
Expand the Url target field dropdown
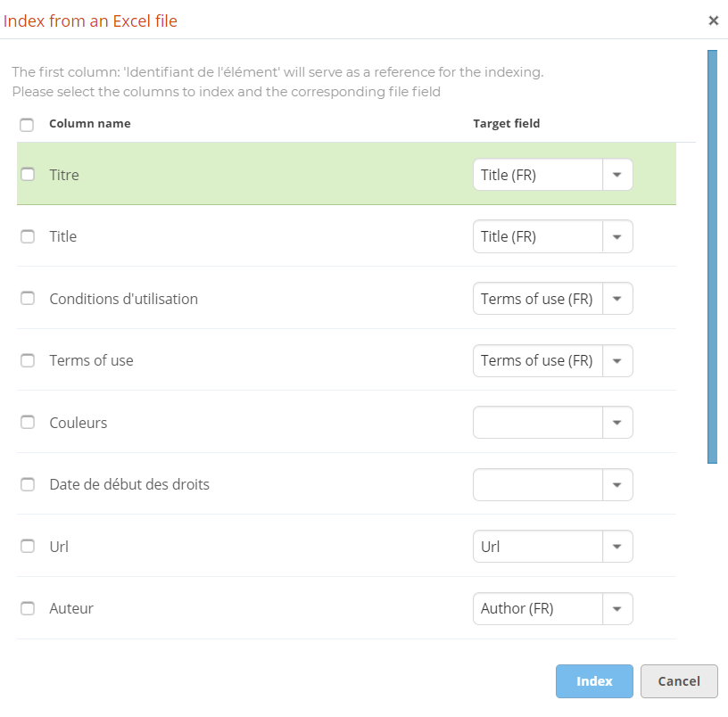coord(617,547)
